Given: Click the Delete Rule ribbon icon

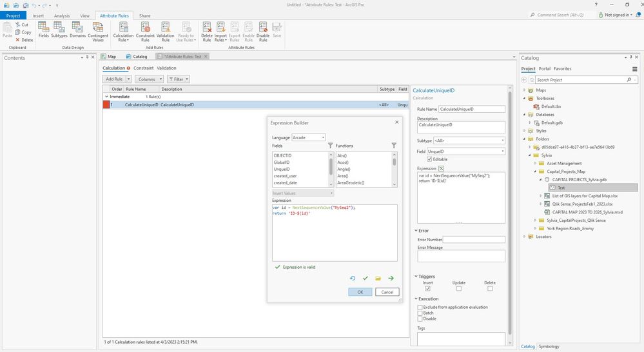Looking at the screenshot, I should coord(206,32).
